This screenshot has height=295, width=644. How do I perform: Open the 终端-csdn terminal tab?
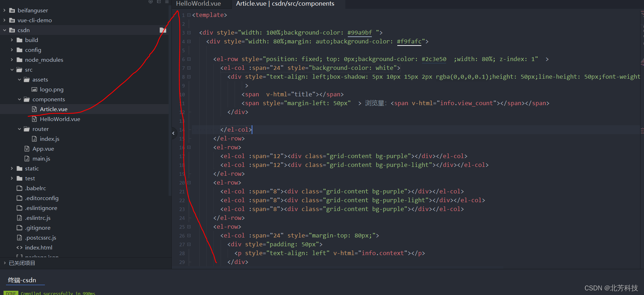click(22, 280)
